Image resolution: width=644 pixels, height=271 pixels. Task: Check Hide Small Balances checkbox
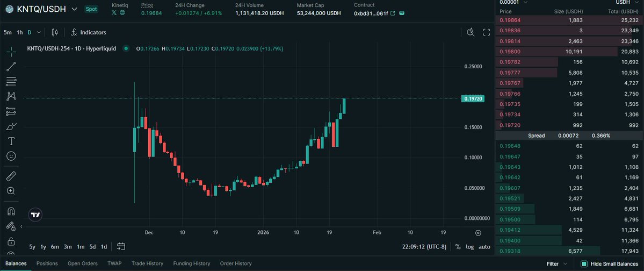(x=584, y=263)
